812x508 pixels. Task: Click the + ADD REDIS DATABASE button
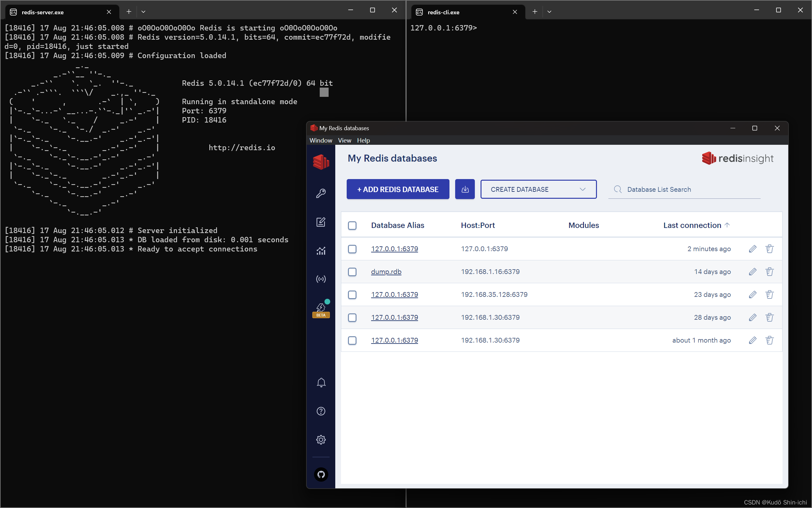(x=398, y=189)
